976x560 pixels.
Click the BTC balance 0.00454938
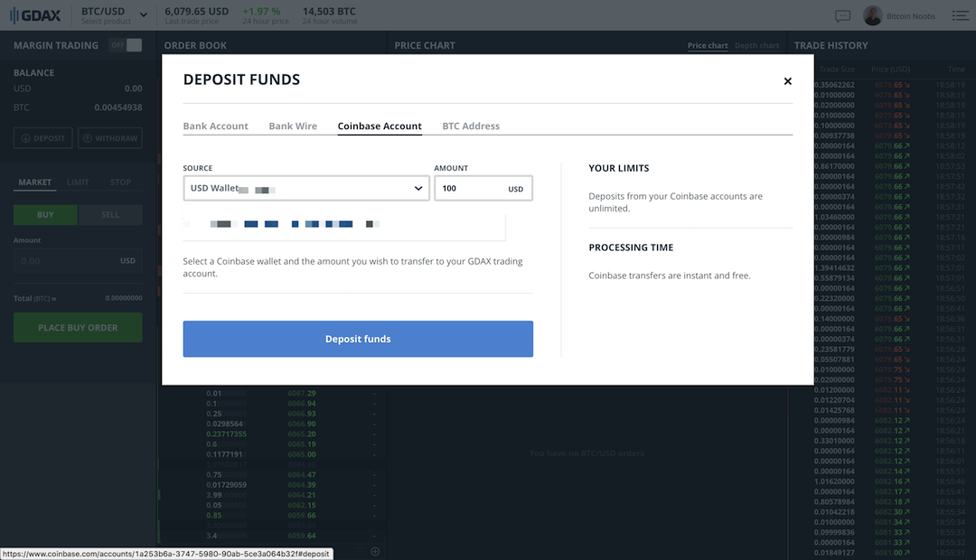(118, 107)
